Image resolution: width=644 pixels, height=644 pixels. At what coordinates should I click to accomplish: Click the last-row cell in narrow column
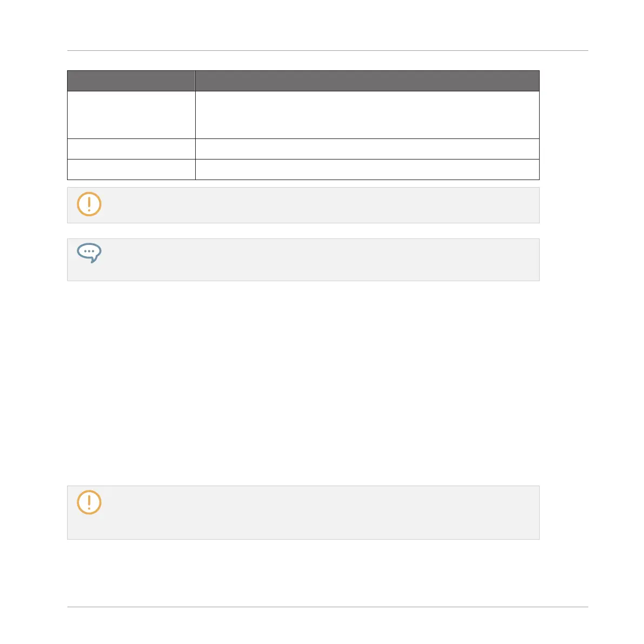[131, 170]
